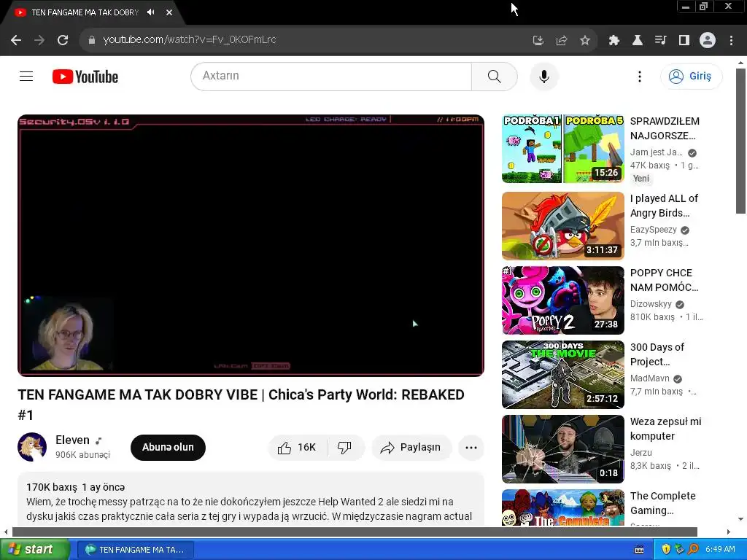Screen dimensions: 747x560
Task: Sign in with Giriş button
Action: pyautogui.click(x=691, y=76)
